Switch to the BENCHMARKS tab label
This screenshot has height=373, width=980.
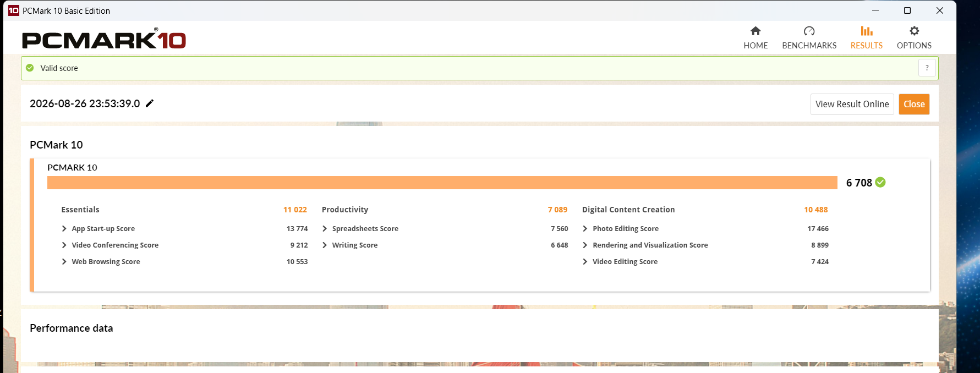809,46
